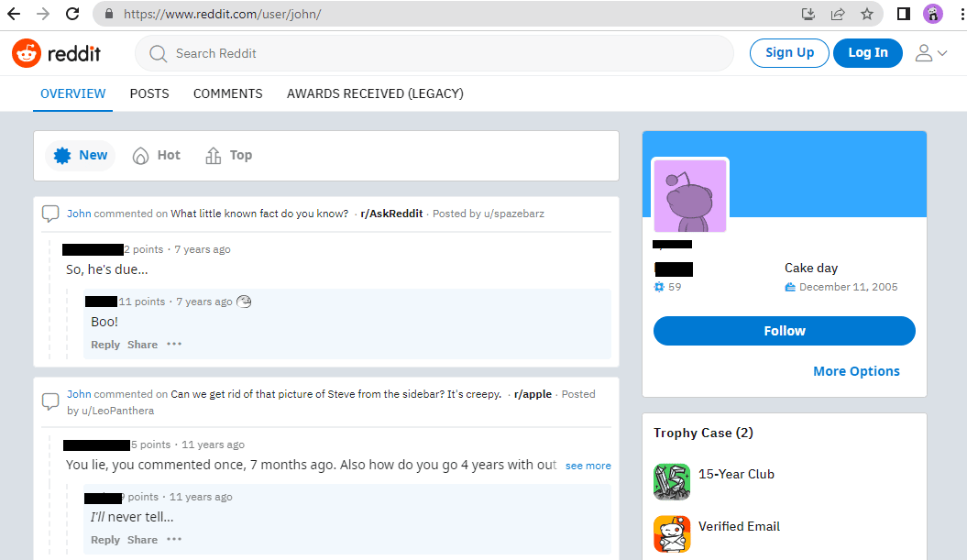Viewport: 967px width, 560px height.
Task: Click the cake icon by December 11, 2005
Action: (x=790, y=287)
